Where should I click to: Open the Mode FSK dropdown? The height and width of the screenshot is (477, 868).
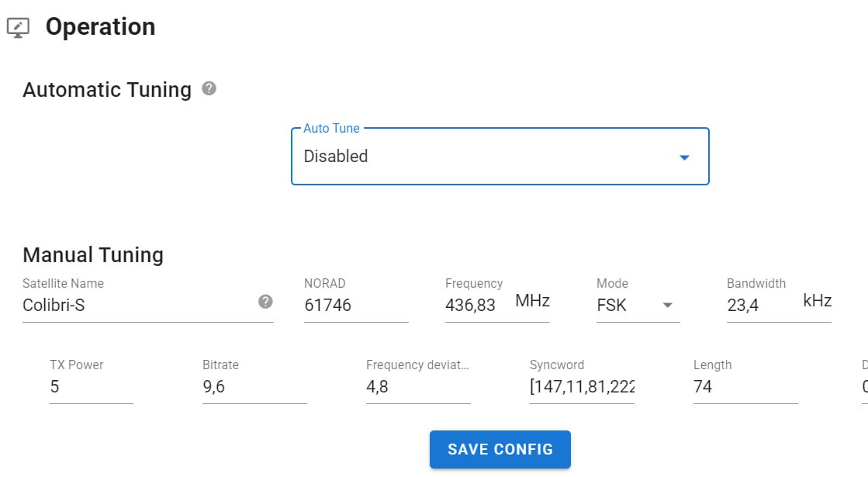pyautogui.click(x=638, y=305)
